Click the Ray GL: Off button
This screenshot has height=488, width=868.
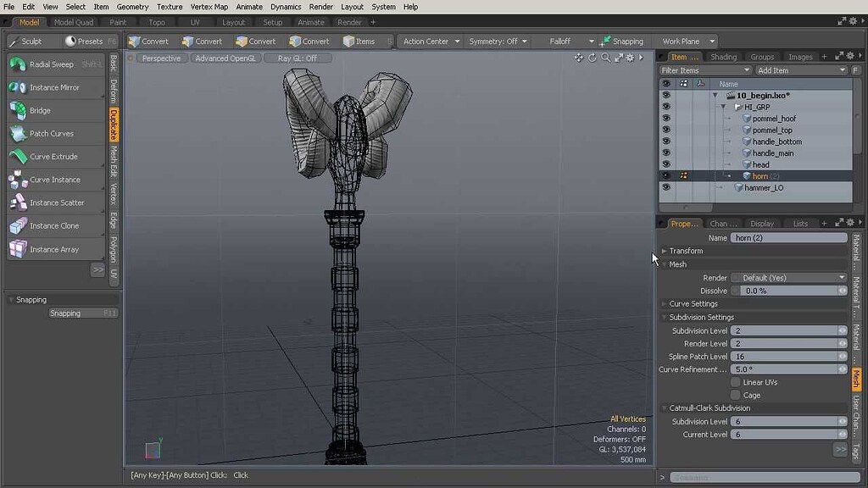pos(297,58)
